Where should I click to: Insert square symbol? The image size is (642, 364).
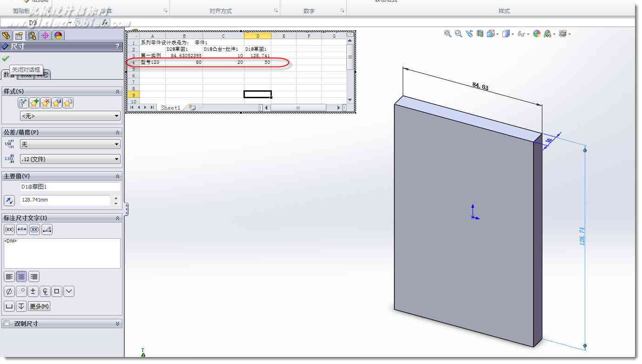(57, 292)
